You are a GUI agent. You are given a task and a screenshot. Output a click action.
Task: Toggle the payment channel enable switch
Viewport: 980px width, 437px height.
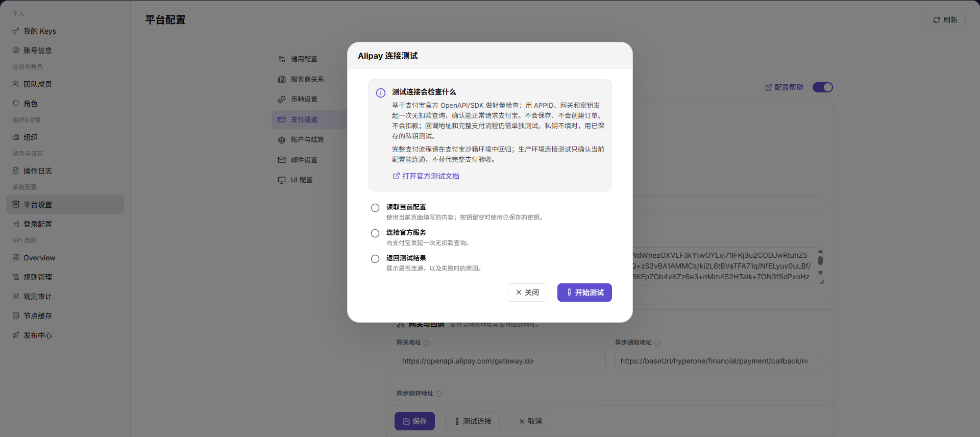823,87
